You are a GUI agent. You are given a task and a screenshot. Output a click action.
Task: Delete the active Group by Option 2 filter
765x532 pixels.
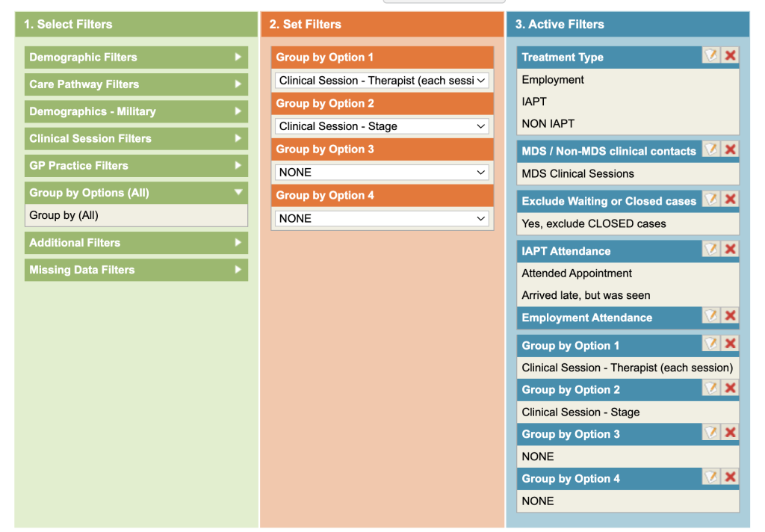(731, 388)
